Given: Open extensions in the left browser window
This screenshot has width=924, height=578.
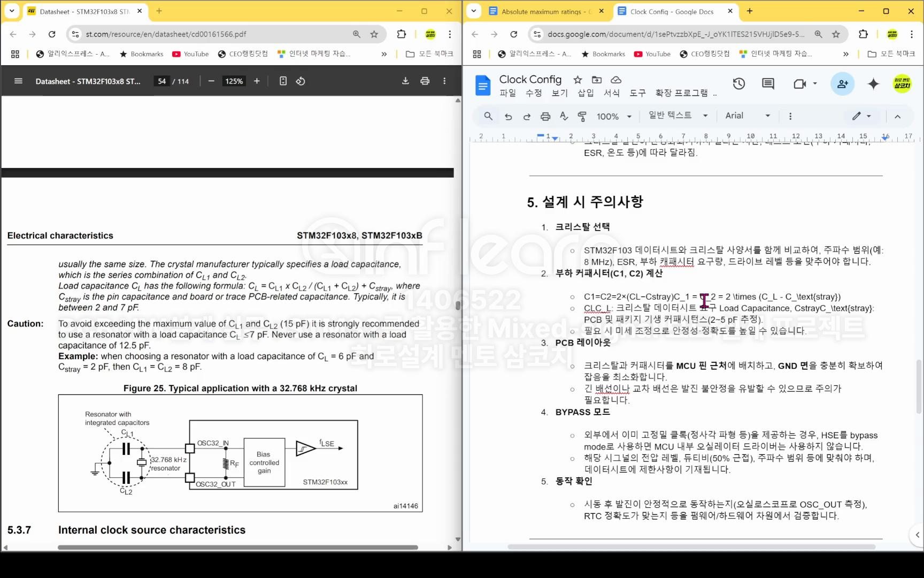Looking at the screenshot, I should pyautogui.click(x=401, y=34).
